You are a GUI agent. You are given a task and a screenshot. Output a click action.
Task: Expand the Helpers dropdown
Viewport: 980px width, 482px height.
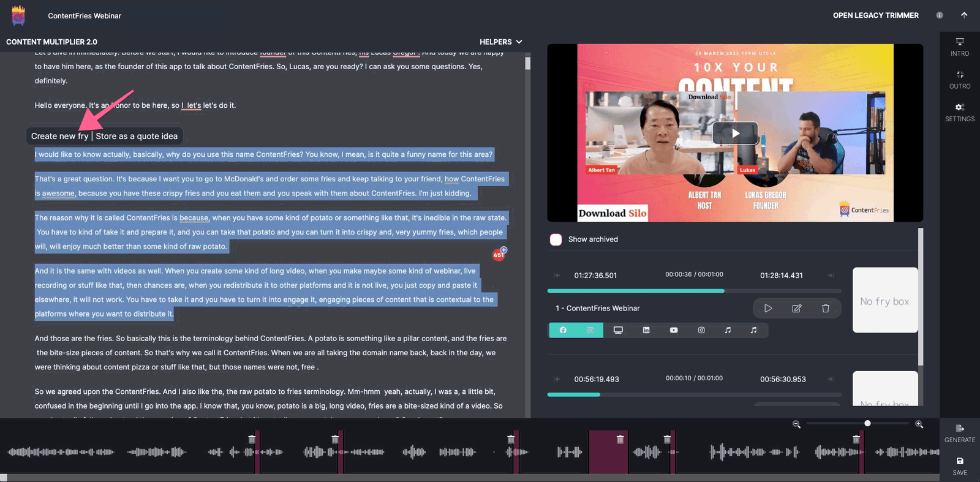501,42
